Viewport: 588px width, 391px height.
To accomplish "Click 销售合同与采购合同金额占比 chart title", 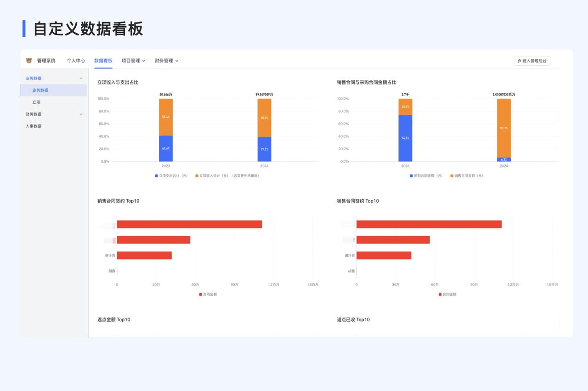I will [367, 82].
